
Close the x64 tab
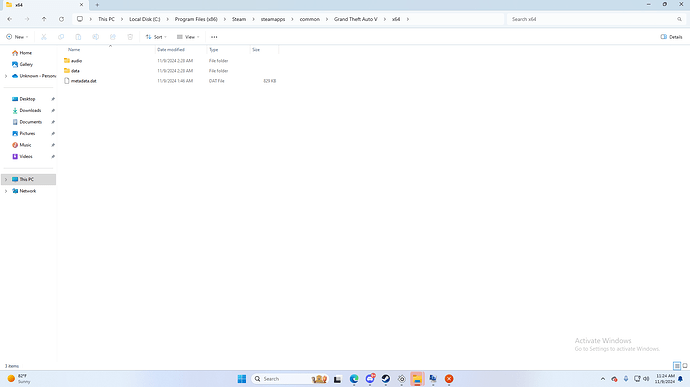(81, 5)
